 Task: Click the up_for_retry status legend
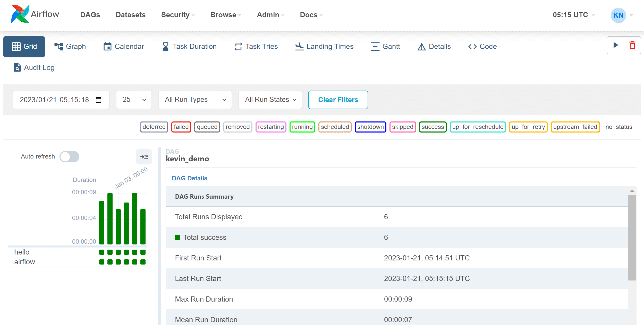pos(528,127)
